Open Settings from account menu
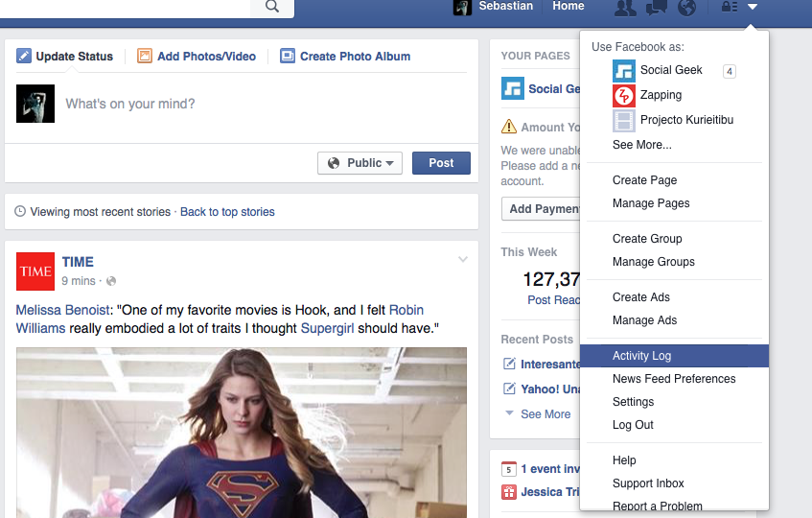The width and height of the screenshot is (812, 518). coord(633,402)
